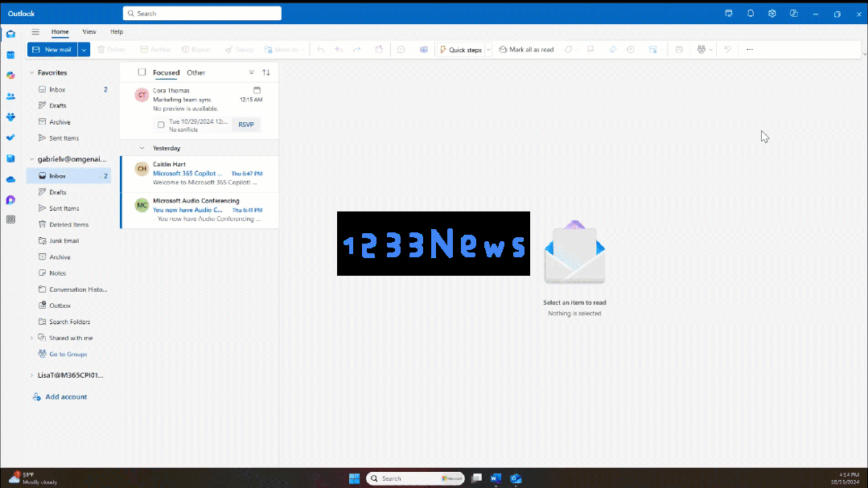The image size is (868, 488).
Task: Open the New mail dropdown arrow
Action: click(x=84, y=50)
